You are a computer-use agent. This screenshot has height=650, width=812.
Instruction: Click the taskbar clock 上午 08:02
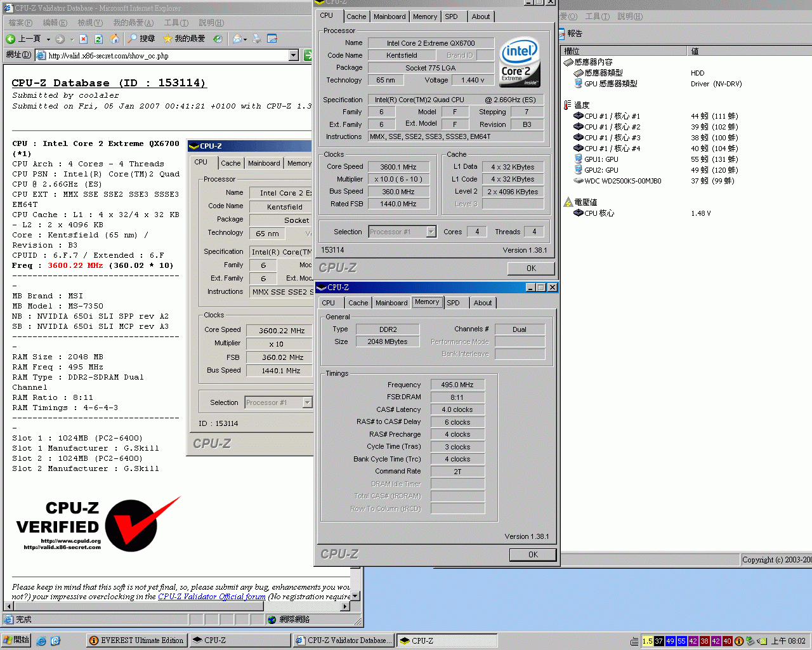coord(788,641)
